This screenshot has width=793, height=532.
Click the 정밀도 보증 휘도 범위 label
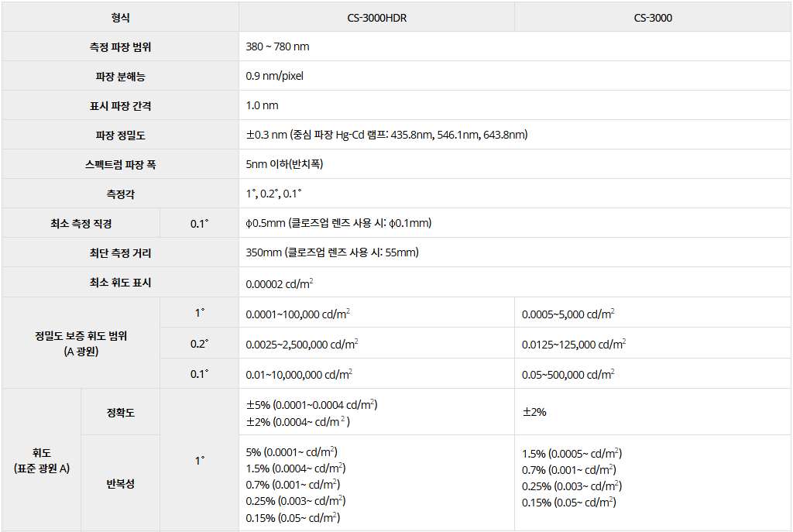point(81,343)
